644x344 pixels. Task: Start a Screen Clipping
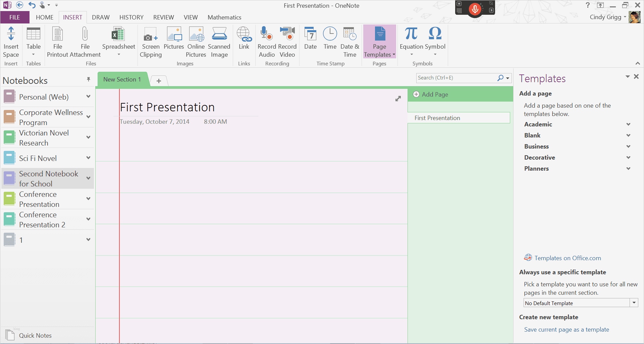point(151,42)
